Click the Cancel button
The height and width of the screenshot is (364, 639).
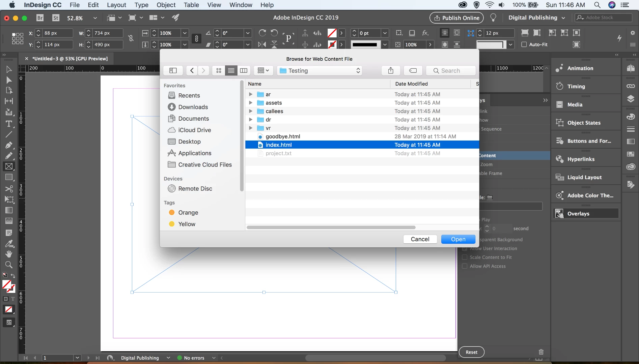pyautogui.click(x=420, y=239)
